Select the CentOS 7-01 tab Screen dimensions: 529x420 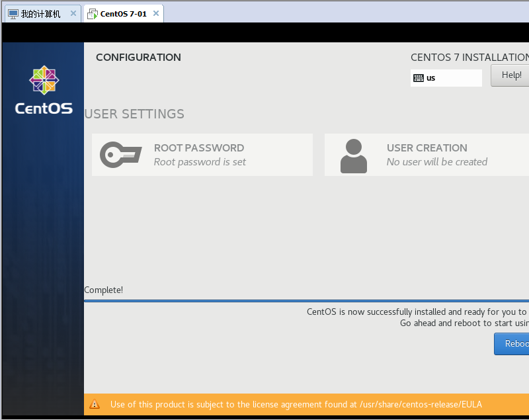124,14
